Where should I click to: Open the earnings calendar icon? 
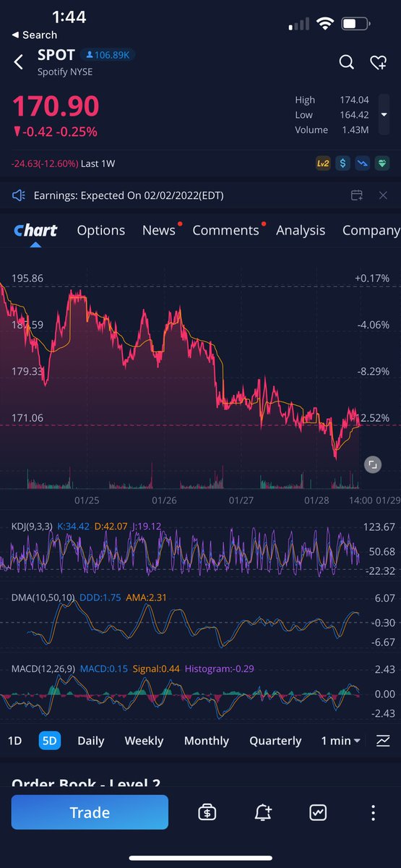click(357, 195)
